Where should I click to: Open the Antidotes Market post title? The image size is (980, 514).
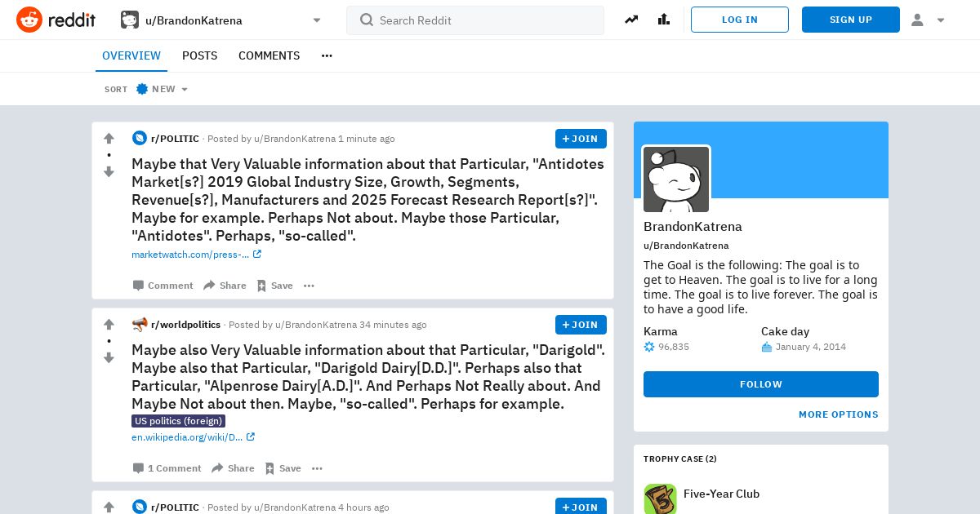click(x=368, y=200)
